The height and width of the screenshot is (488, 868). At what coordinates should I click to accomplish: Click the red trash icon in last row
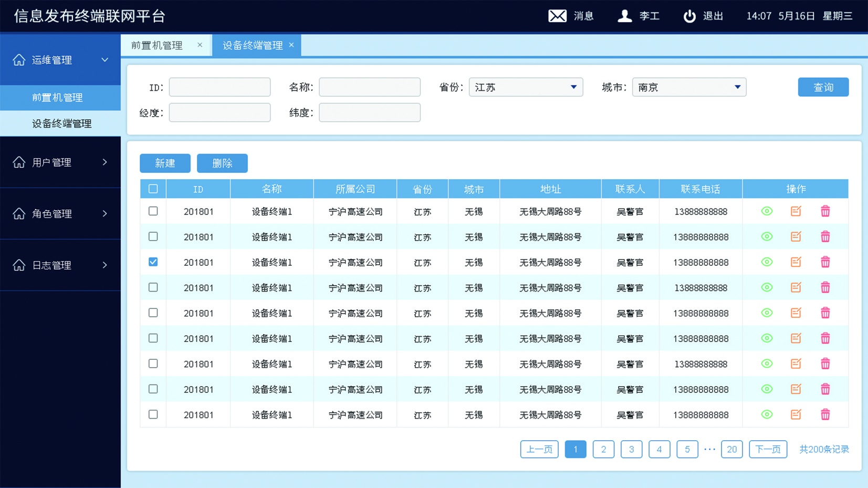(825, 414)
